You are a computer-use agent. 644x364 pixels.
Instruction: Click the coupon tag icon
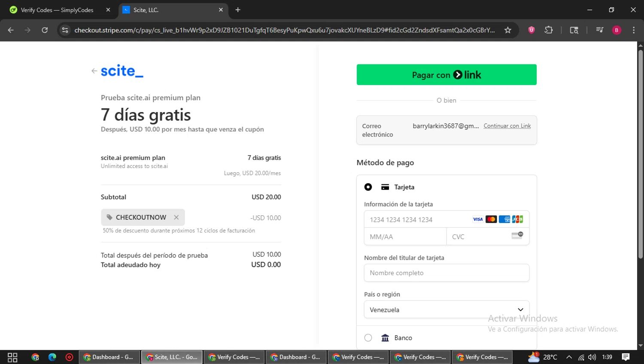pos(109,217)
